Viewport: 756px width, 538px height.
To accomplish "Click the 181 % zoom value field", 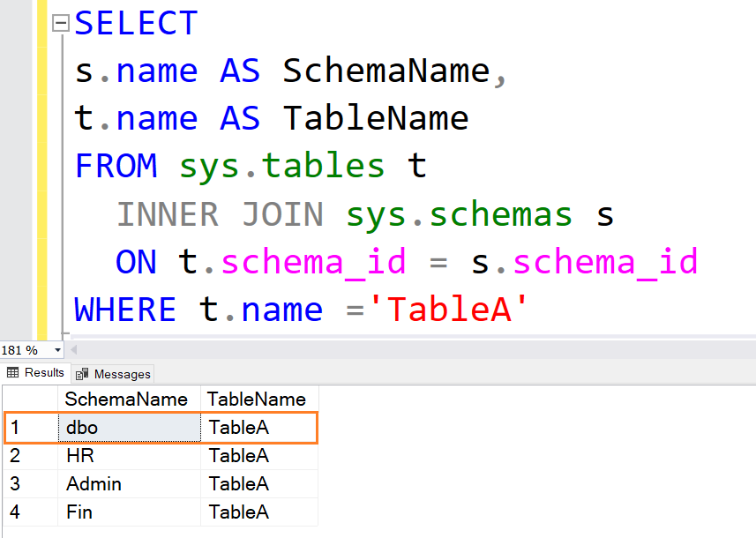I will click(22, 350).
